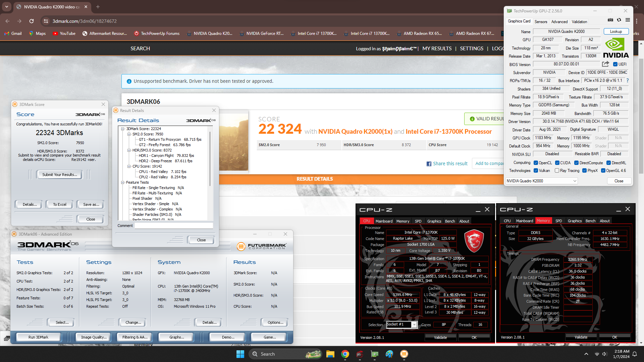This screenshot has height=362, width=644.
Task: Toggle the DirectCompute checkbox
Action: [x=576, y=163]
